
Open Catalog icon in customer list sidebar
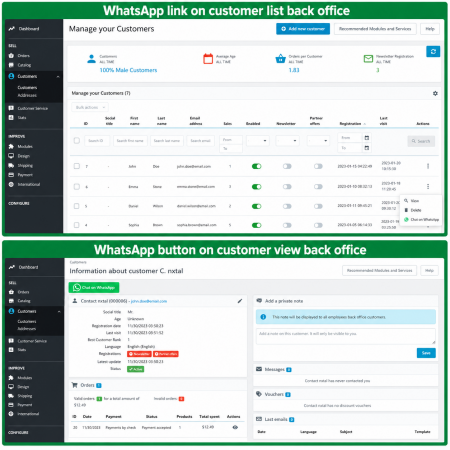pyautogui.click(x=11, y=65)
